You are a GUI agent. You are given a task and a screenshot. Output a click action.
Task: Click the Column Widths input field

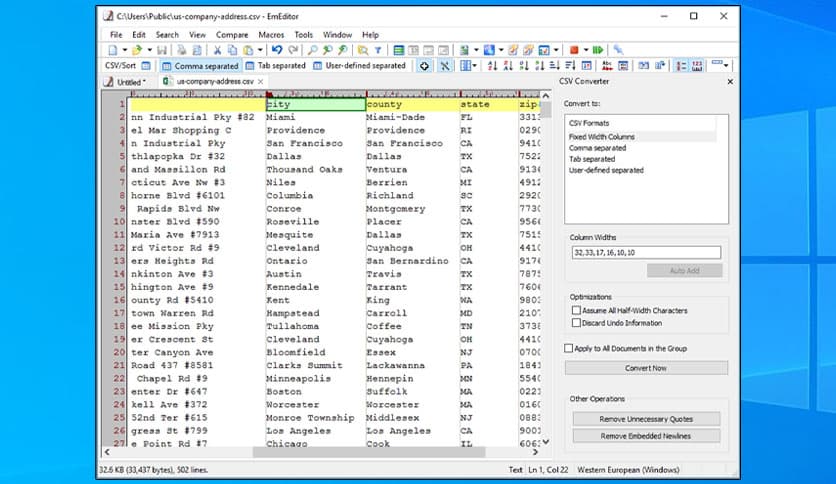[646, 253]
